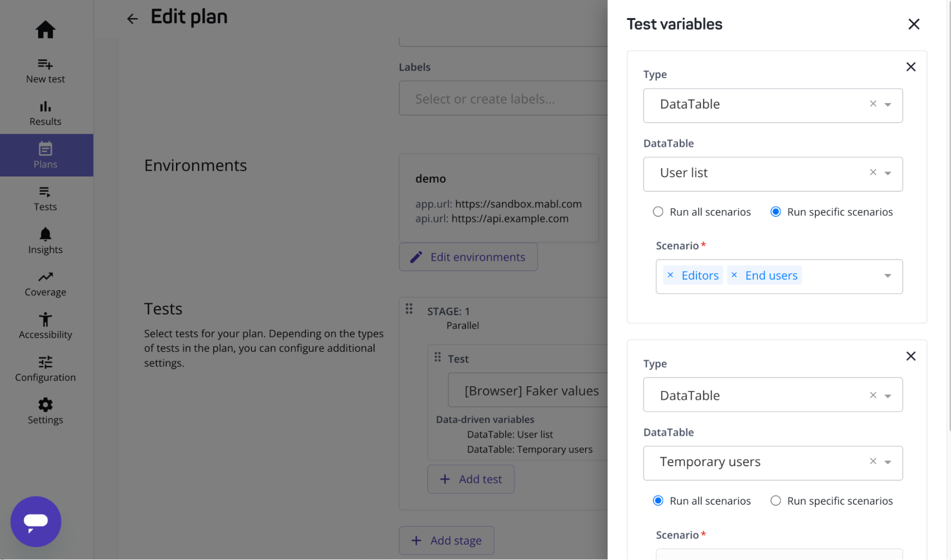Screen dimensions: 951x560
Task: Click the Add stage button
Action: point(446,540)
